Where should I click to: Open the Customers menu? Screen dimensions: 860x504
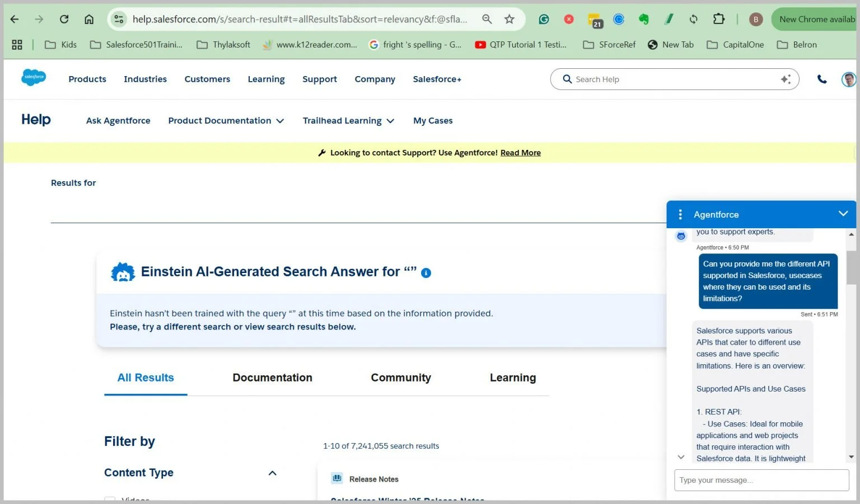(207, 79)
